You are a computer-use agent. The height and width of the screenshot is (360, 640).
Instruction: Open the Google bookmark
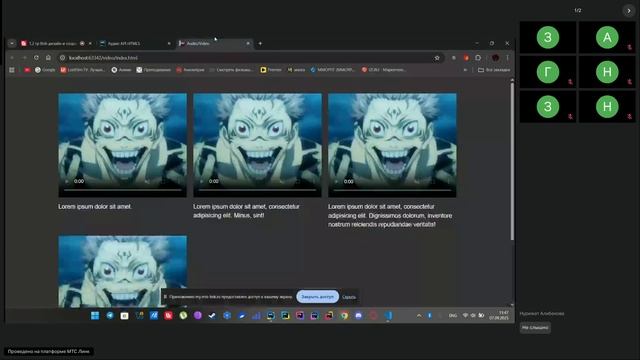45,70
